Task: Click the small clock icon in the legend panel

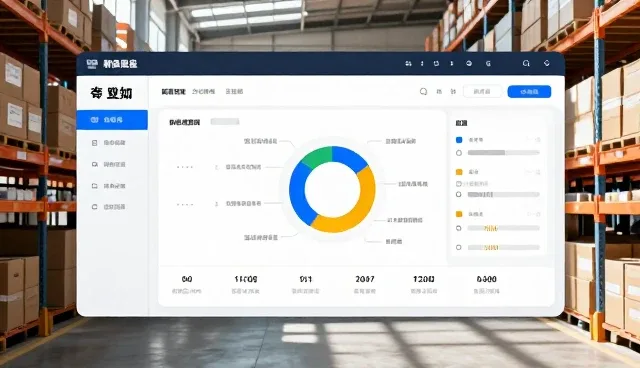Action: pos(458,184)
